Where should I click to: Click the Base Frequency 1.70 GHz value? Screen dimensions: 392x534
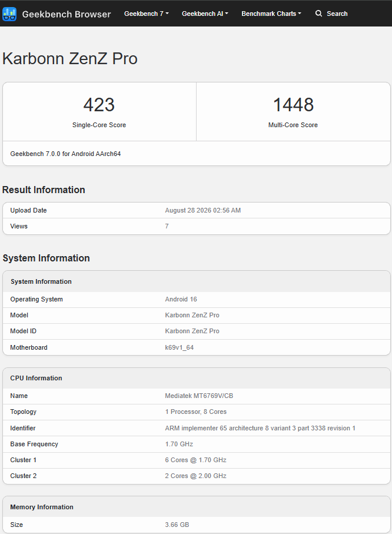(x=179, y=445)
